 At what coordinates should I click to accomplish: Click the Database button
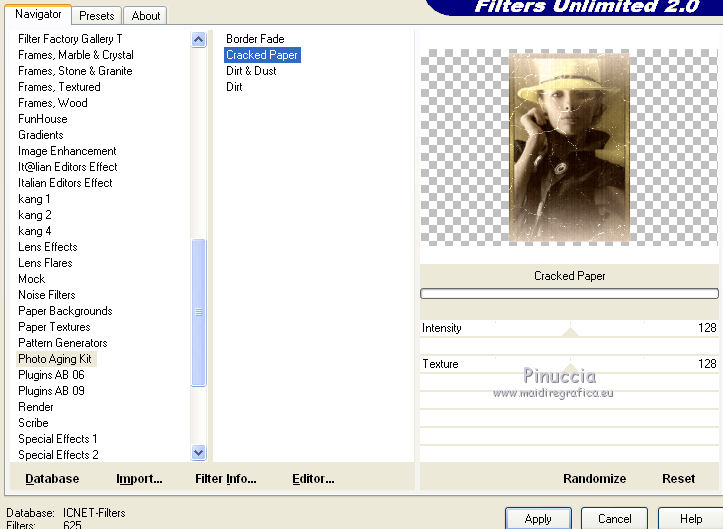pyautogui.click(x=52, y=479)
